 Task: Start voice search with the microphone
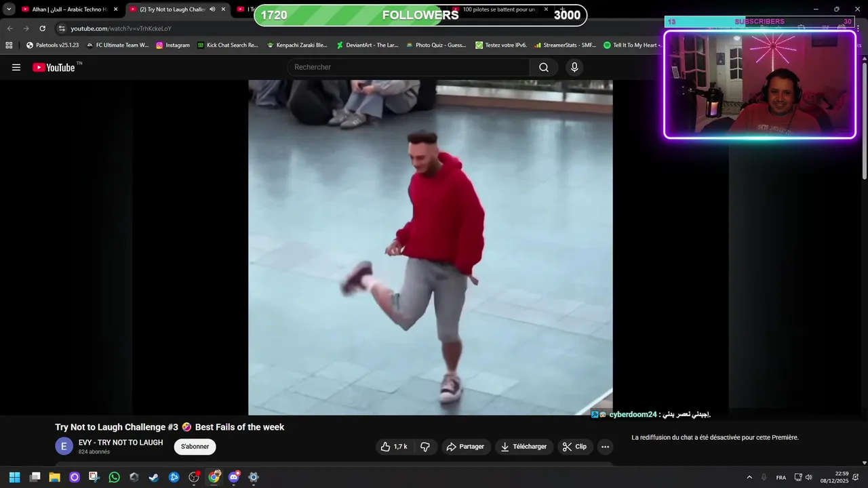coord(574,67)
